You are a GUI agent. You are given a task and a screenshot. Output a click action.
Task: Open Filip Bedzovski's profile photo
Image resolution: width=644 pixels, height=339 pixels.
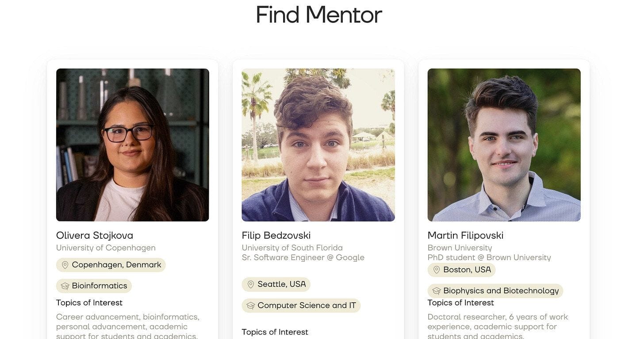tap(318, 145)
